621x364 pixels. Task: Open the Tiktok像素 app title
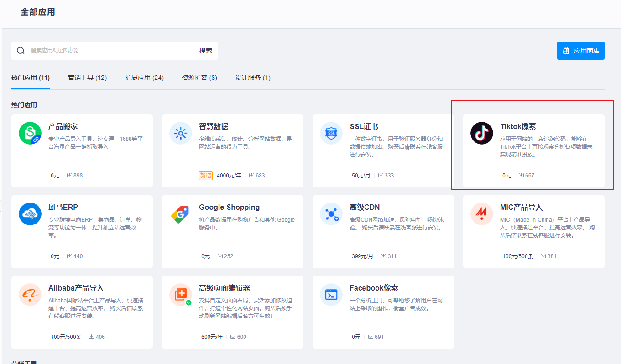click(518, 126)
